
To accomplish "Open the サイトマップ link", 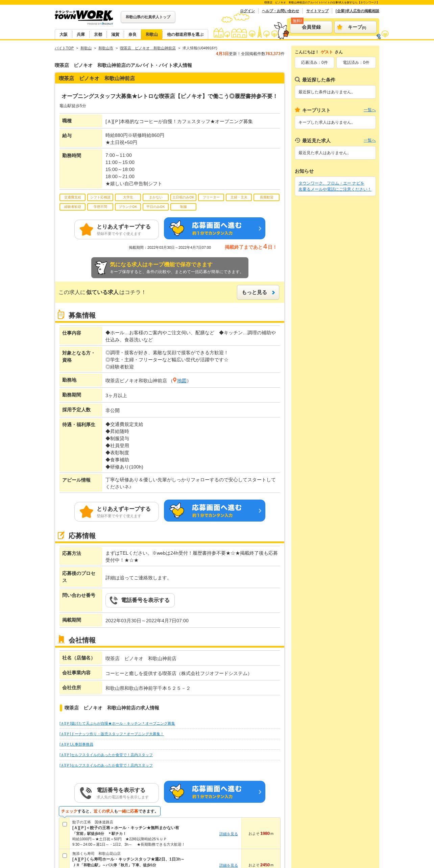I will point(317,11).
